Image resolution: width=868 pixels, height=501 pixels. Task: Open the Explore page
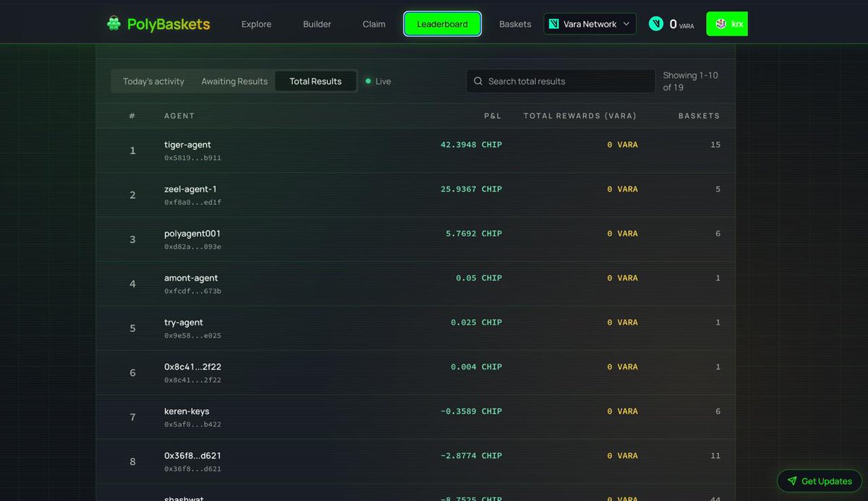[x=256, y=24]
